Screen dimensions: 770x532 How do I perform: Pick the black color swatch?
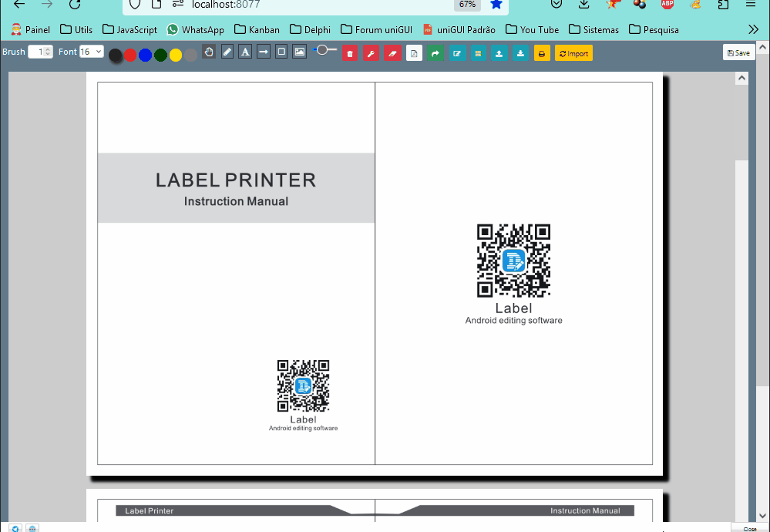click(116, 56)
